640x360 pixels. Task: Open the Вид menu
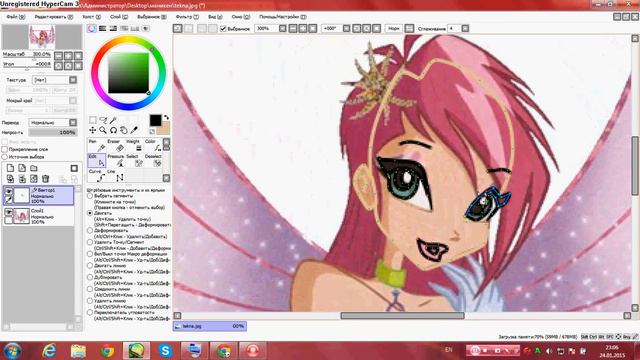[215, 17]
